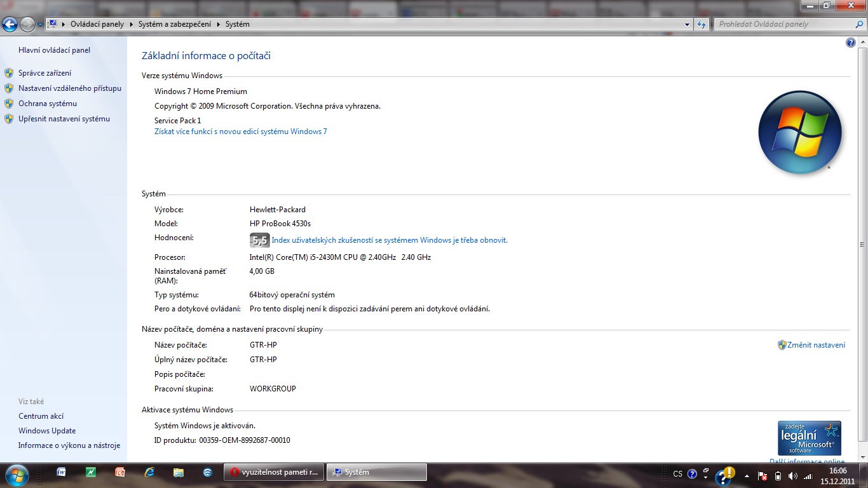Expand the arrow before Ovládací panely
This screenshot has height=488, width=868.
64,24
